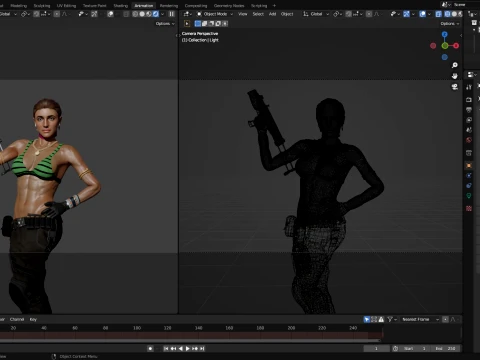Open the right viewport's pivot point dropdown
The width and height of the screenshot is (480, 360).
337,14
